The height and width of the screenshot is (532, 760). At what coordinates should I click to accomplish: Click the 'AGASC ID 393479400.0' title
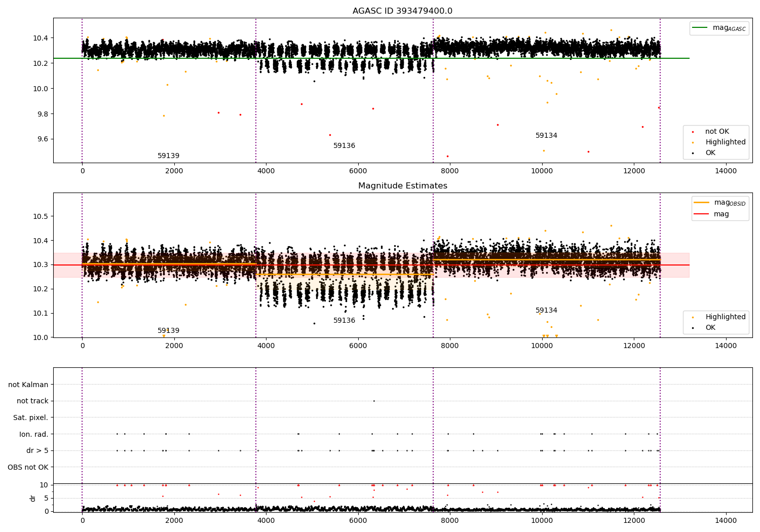tap(403, 11)
